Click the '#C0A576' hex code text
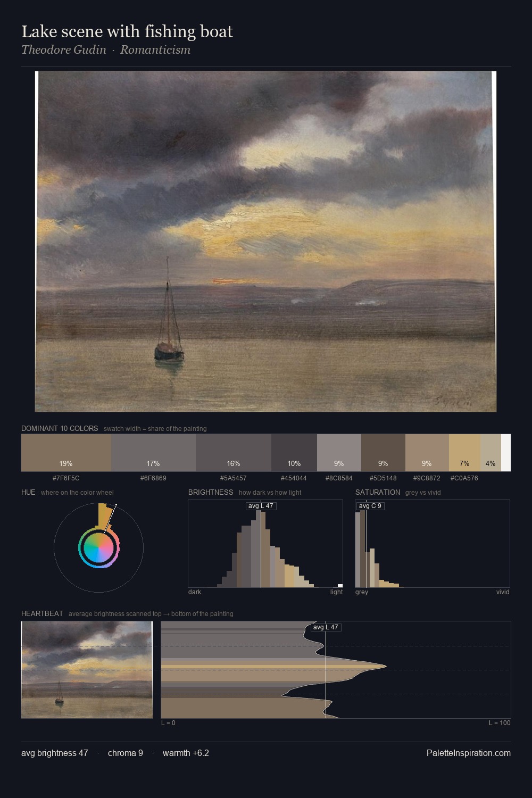The image size is (532, 798). (464, 478)
